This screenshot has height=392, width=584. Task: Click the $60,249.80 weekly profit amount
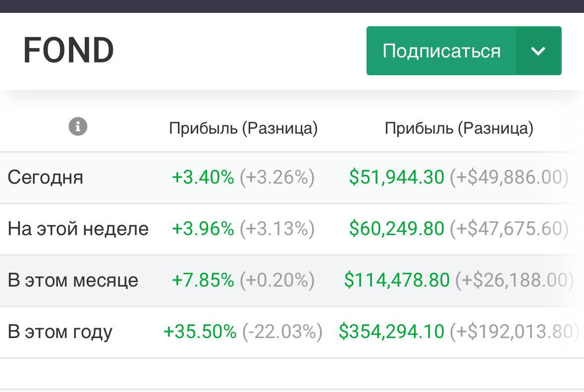click(397, 229)
